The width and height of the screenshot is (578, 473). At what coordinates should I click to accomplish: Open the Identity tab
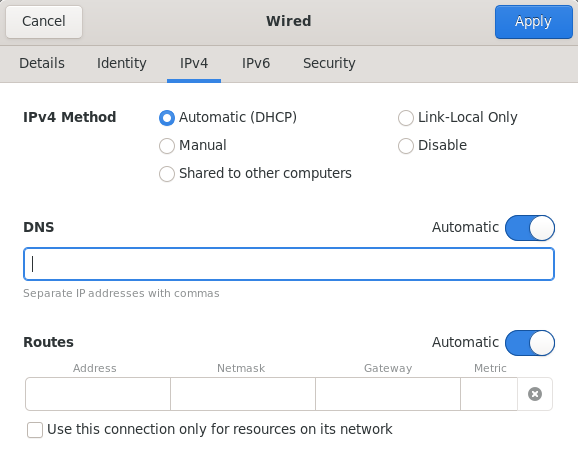click(122, 63)
